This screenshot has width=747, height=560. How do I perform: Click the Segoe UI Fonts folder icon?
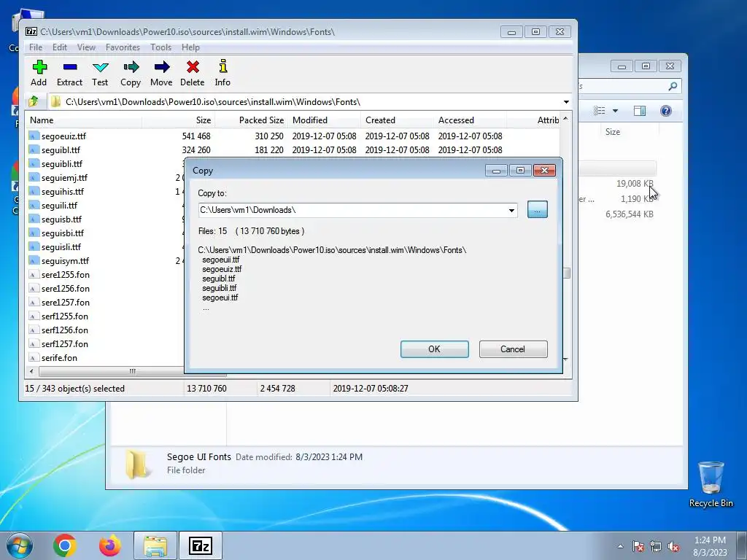137,464
